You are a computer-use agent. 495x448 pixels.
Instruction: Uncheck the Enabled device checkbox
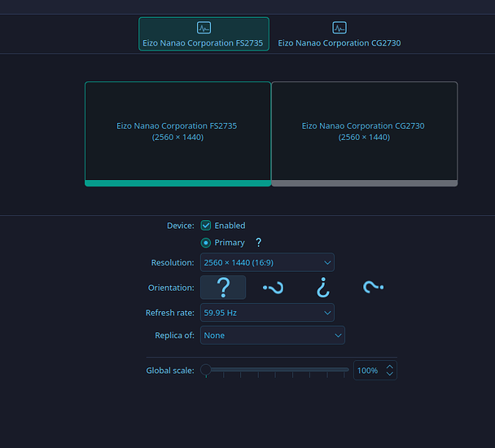206,226
